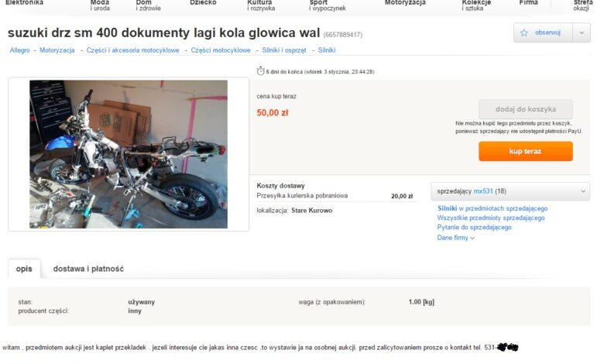The image size is (604, 364).
Task: Click the star icon on obserwuj button
Action: tap(524, 33)
